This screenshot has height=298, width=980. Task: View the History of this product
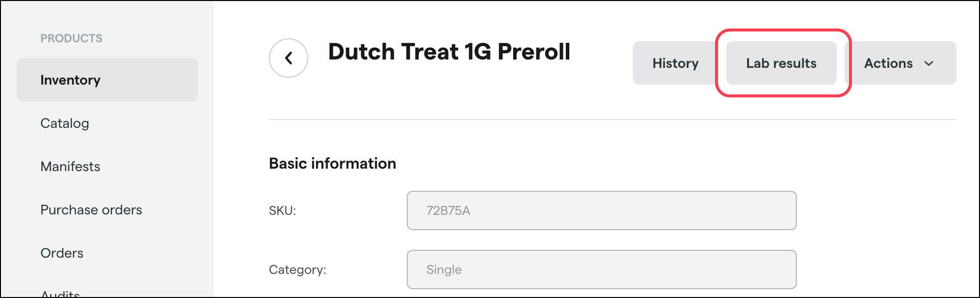pos(675,63)
